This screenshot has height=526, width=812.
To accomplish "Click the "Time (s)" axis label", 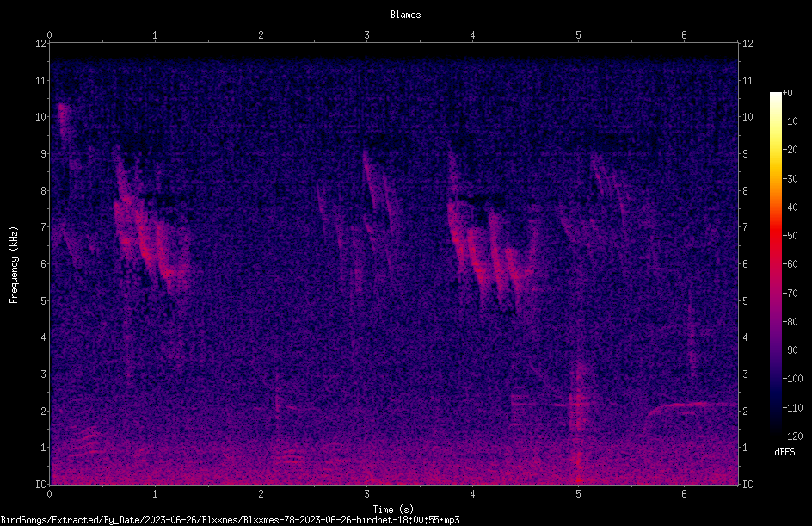I will (393, 510).
